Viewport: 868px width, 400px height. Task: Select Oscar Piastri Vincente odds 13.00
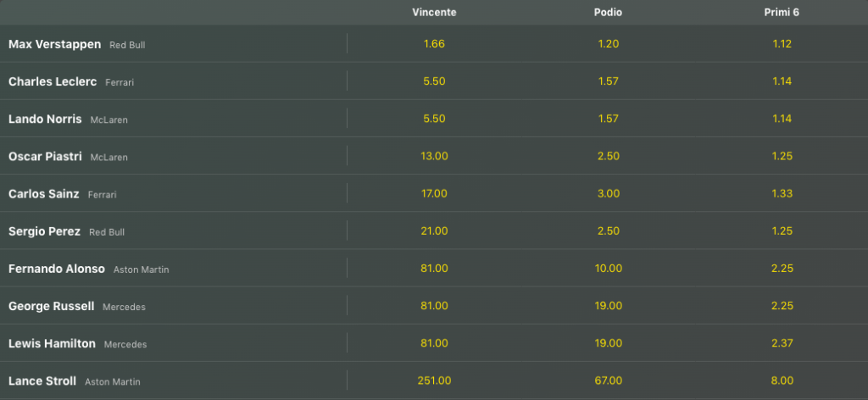click(x=433, y=156)
